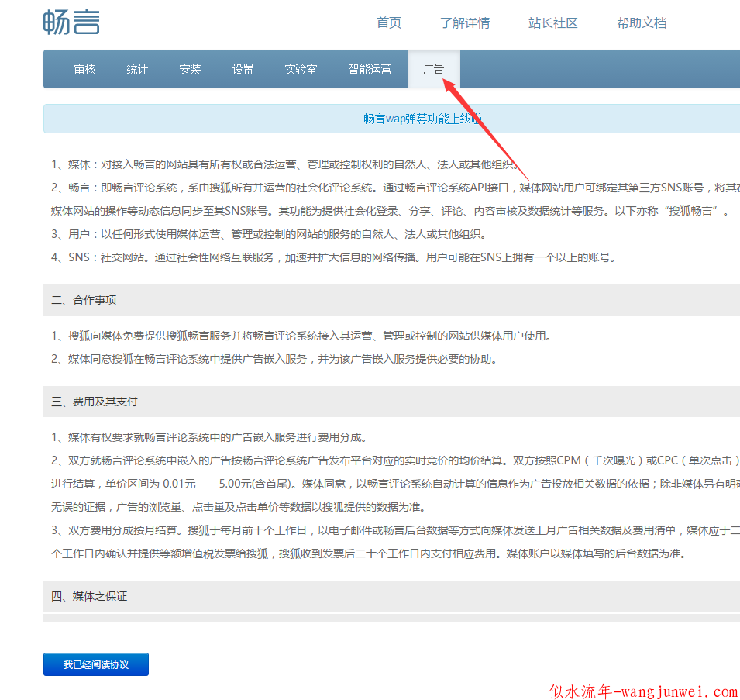
Task: Select the 实验室 tab
Action: tap(301, 70)
